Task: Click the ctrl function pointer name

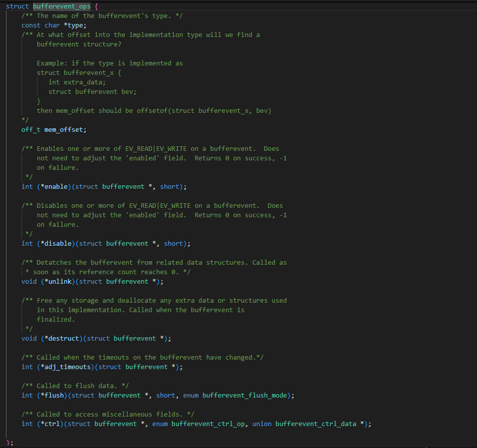Action: [52, 424]
